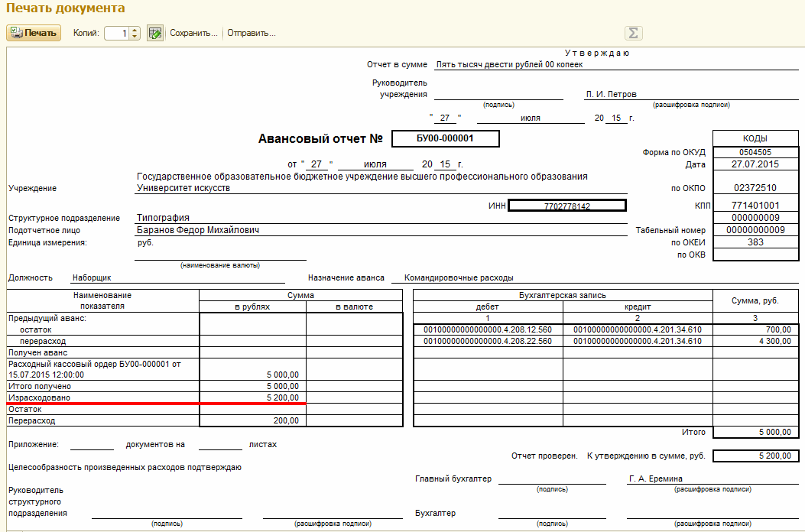Screen dimensions: 805x532
Task: Click the Университет искусств institution name
Action: coord(183,188)
